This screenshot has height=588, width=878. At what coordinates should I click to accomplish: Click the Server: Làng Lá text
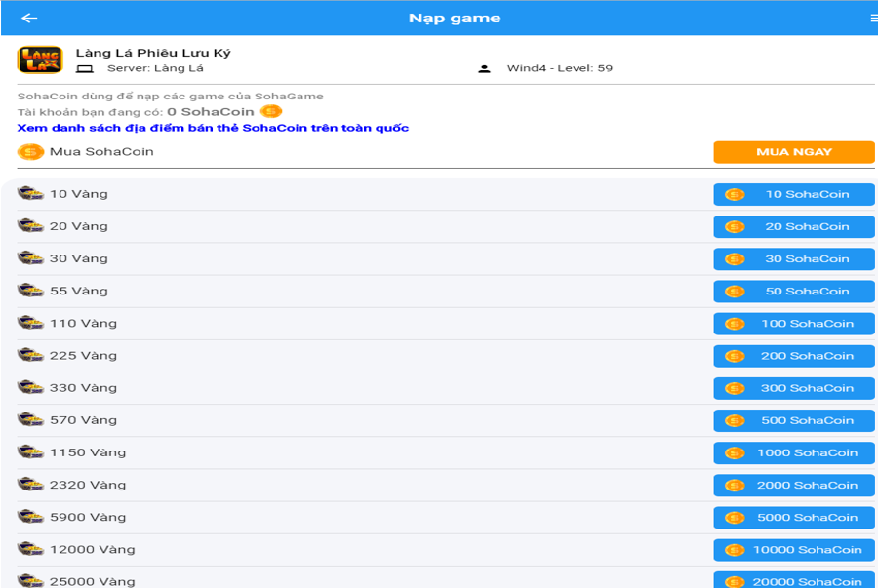[x=155, y=68]
